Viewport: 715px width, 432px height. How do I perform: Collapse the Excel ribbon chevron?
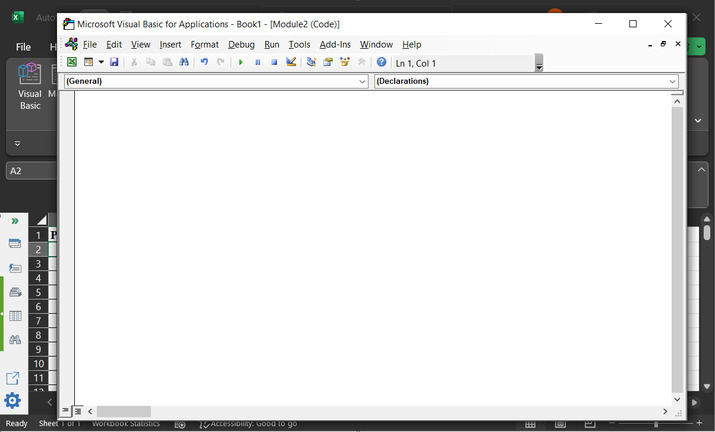[698, 120]
